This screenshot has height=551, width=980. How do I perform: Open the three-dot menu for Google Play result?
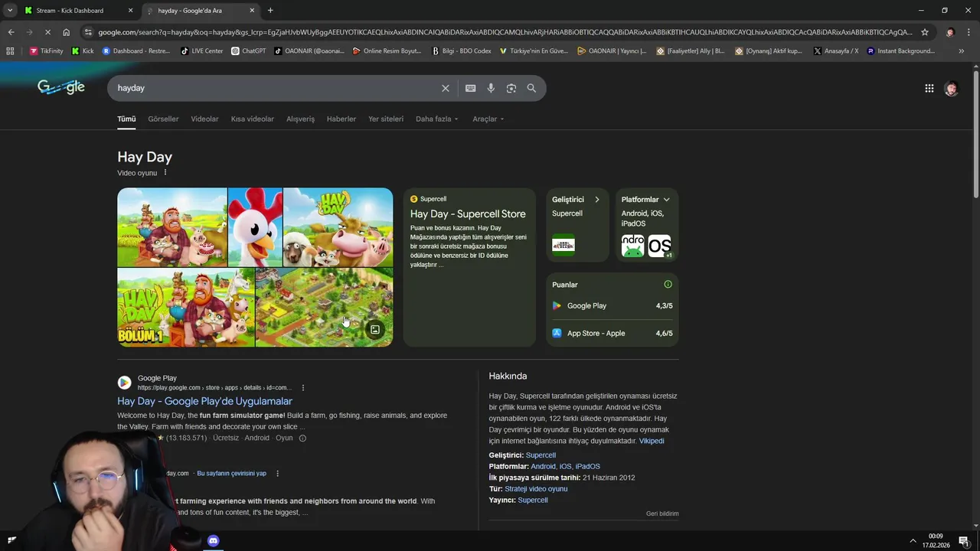tap(303, 388)
